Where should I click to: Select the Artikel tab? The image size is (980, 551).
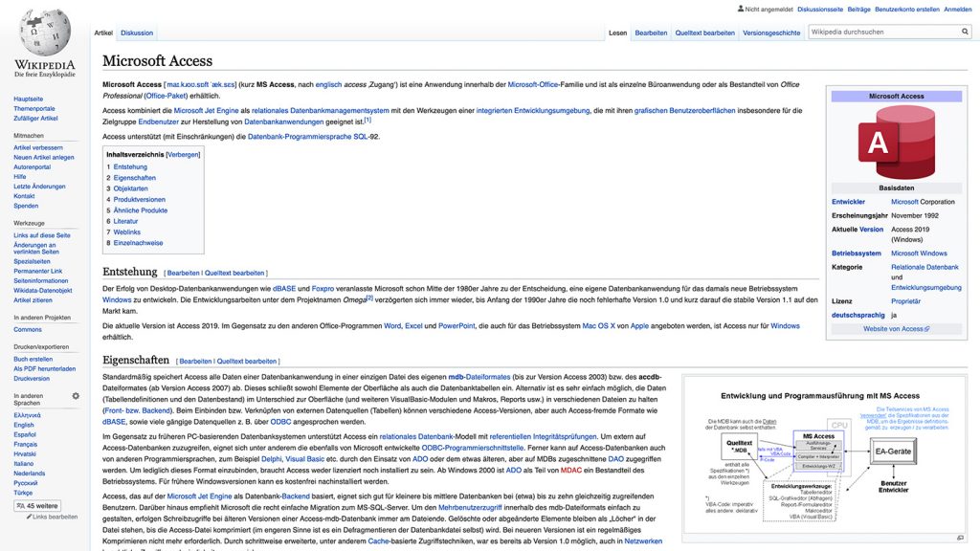click(103, 33)
